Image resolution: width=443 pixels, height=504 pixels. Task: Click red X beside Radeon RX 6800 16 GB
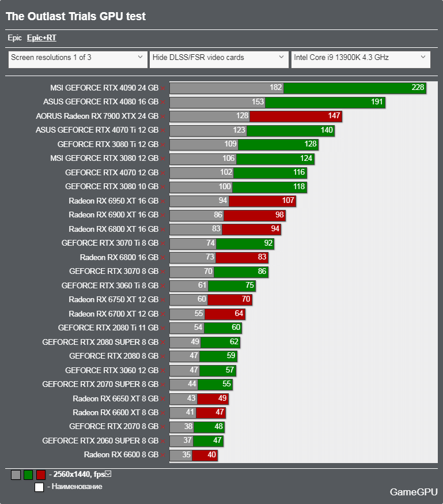pyautogui.click(x=163, y=257)
